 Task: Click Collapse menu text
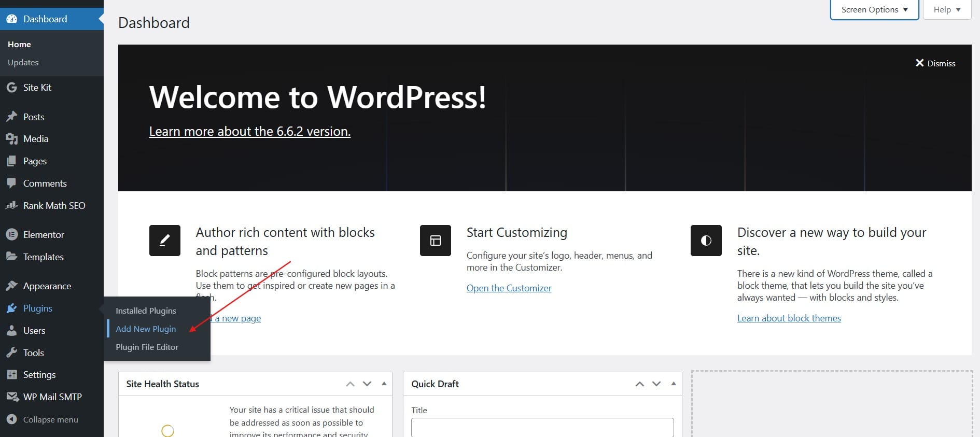click(x=51, y=420)
